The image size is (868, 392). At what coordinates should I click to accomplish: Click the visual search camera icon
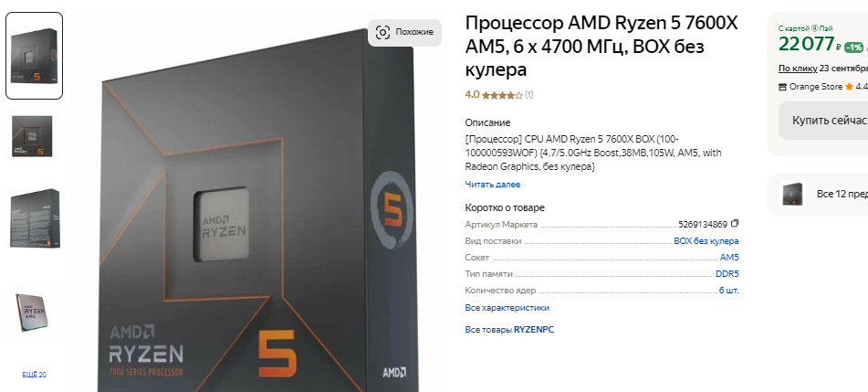click(382, 32)
